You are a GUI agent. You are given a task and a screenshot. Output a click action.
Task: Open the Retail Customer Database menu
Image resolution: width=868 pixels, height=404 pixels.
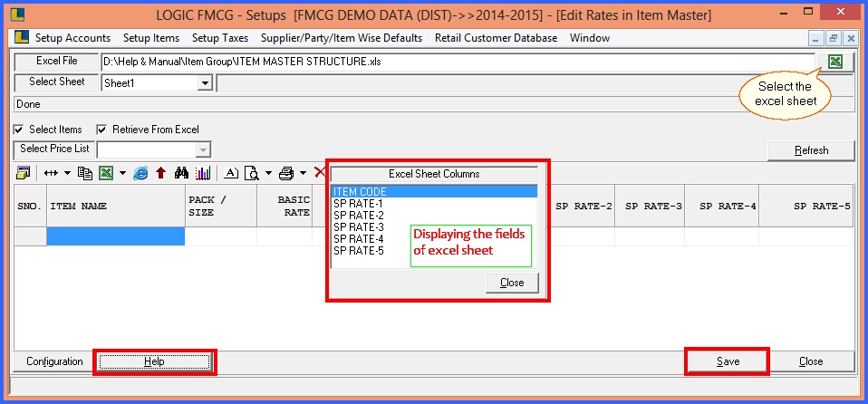(496, 38)
